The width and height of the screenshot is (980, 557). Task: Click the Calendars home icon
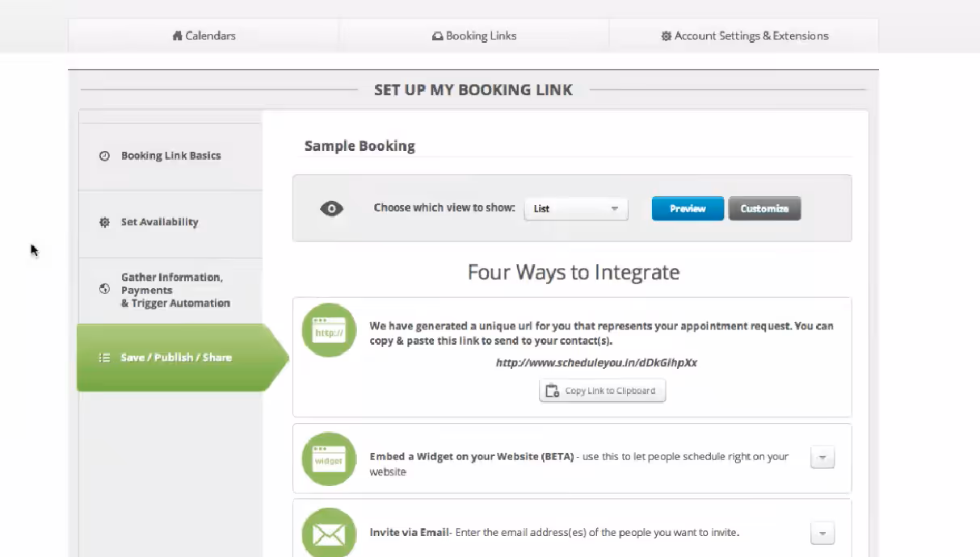[177, 36]
